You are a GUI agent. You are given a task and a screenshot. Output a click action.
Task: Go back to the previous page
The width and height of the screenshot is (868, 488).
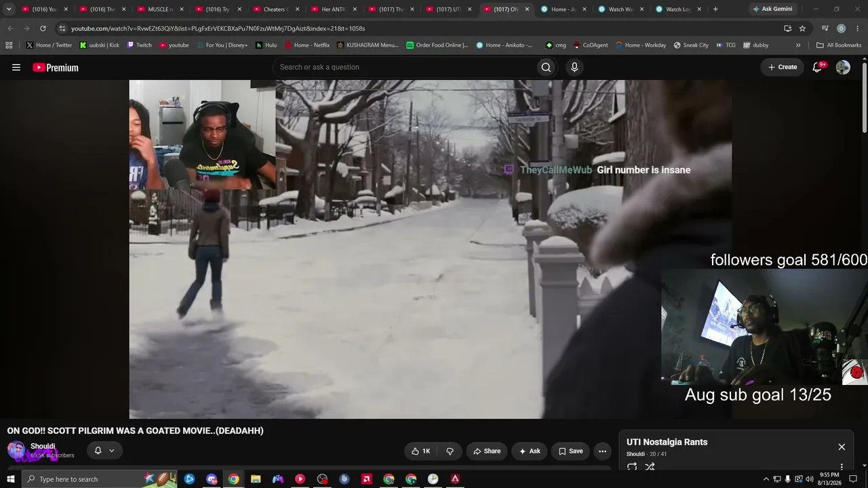click(10, 28)
